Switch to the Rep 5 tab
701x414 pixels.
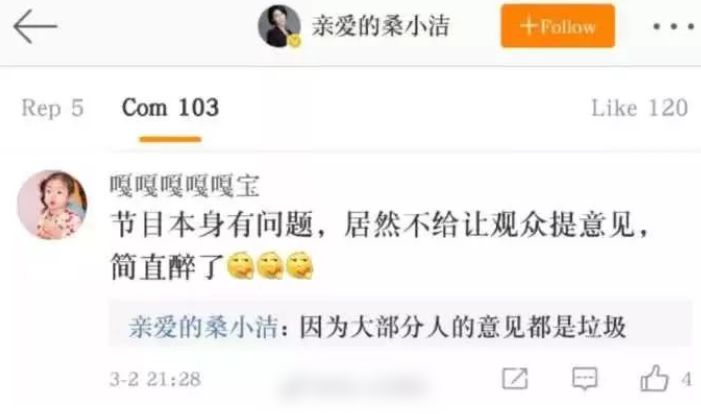tap(52, 108)
